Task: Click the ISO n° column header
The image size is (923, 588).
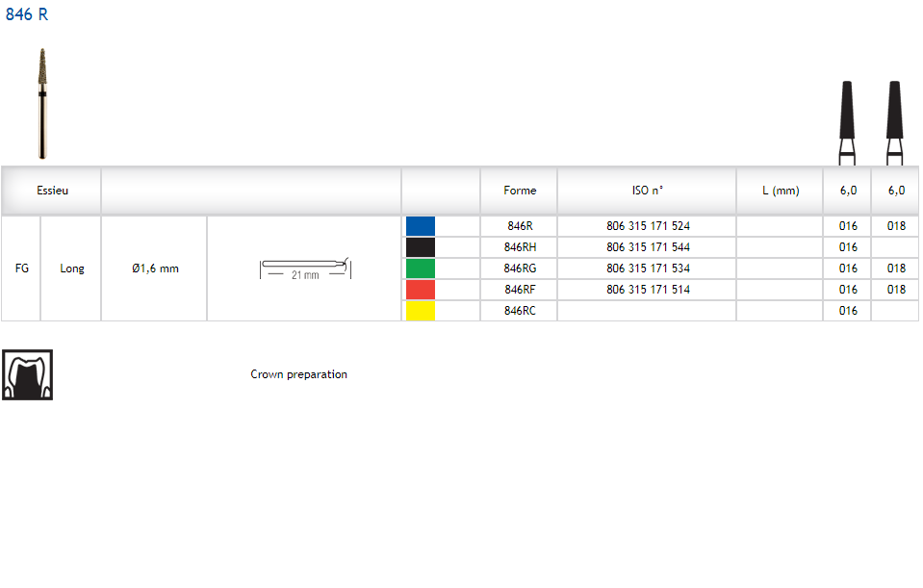Action: click(x=648, y=191)
